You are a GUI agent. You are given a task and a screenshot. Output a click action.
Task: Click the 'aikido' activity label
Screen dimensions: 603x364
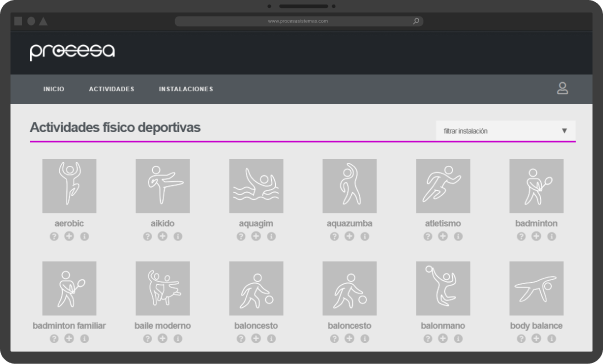[163, 223]
